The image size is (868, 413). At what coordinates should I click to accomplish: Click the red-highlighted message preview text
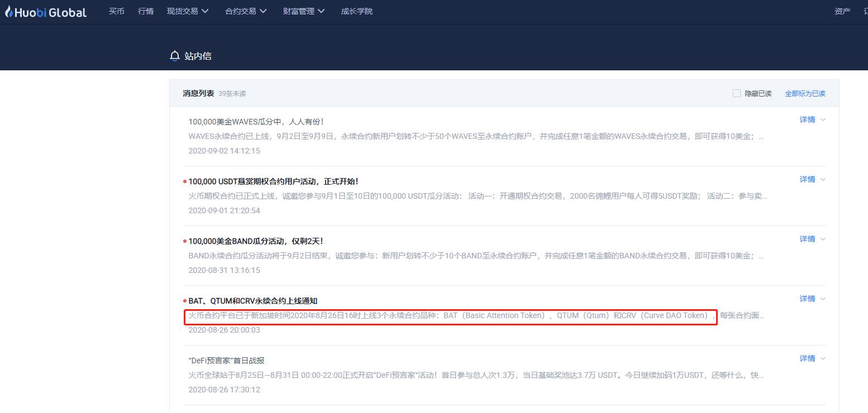(450, 315)
